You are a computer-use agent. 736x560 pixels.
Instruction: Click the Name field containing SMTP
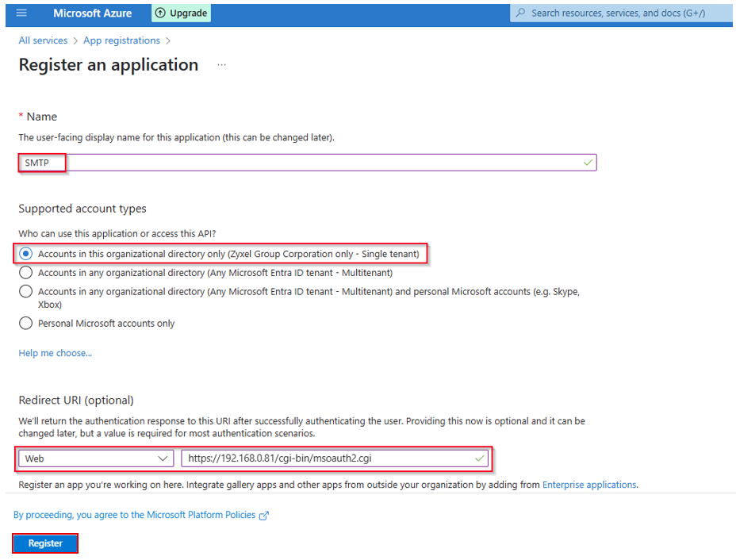coord(308,163)
